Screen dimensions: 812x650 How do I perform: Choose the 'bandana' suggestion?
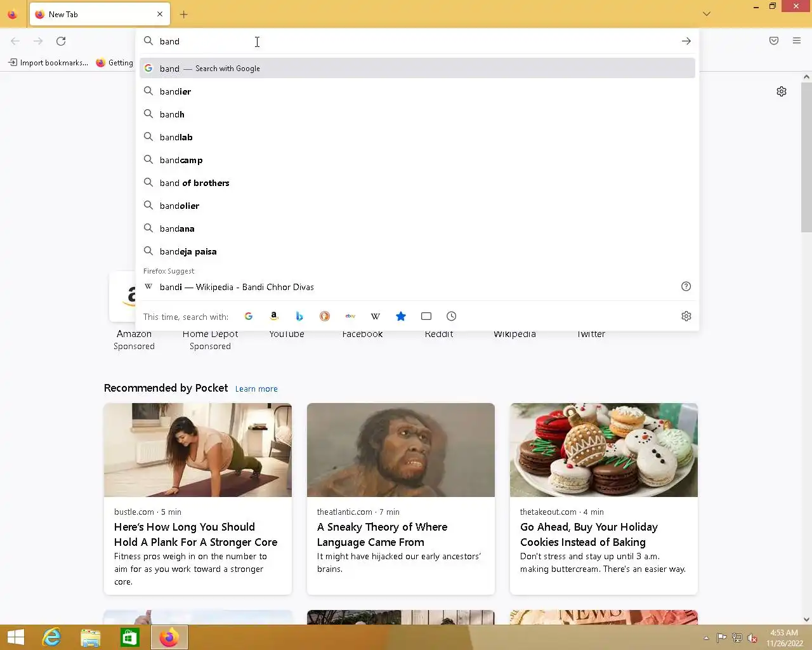click(417, 229)
